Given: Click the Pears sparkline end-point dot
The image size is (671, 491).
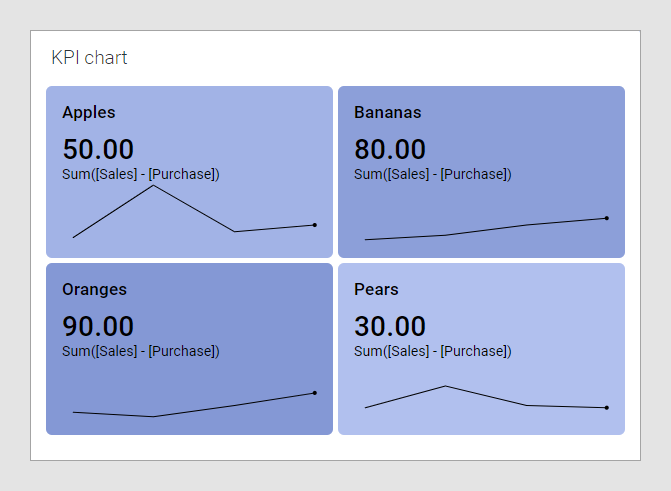Looking at the screenshot, I should point(607,408).
